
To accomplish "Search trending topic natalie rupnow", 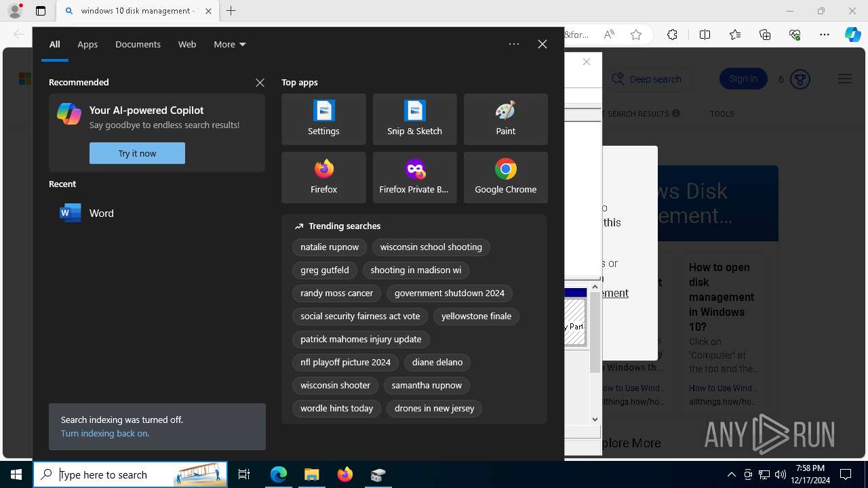I will (330, 247).
